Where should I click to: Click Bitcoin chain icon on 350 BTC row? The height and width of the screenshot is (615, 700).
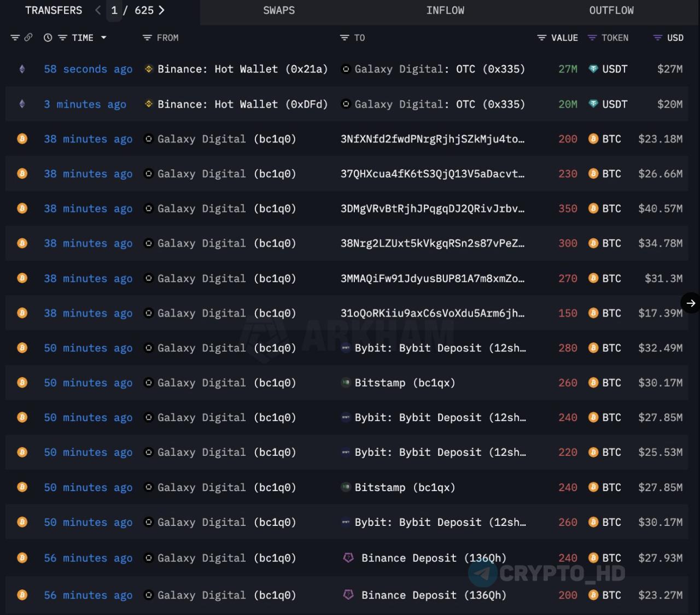22,208
